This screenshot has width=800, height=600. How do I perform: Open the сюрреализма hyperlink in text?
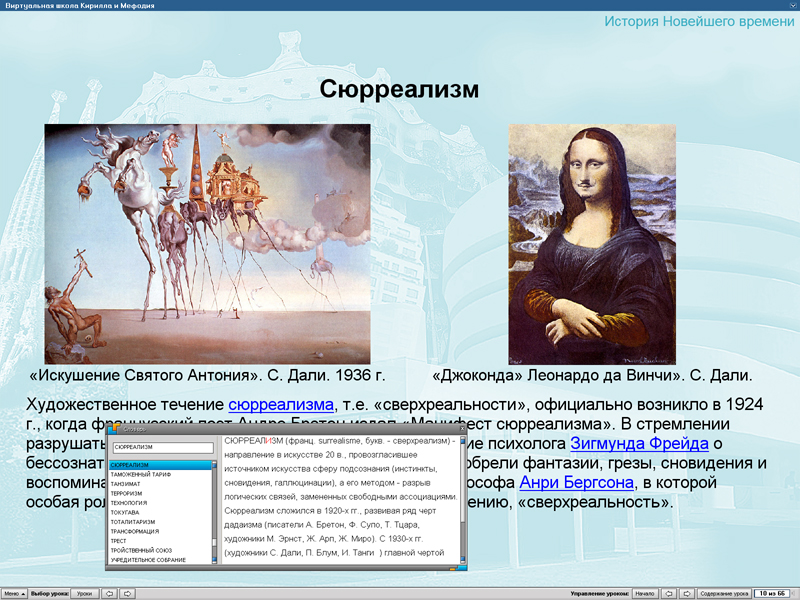tap(280, 404)
